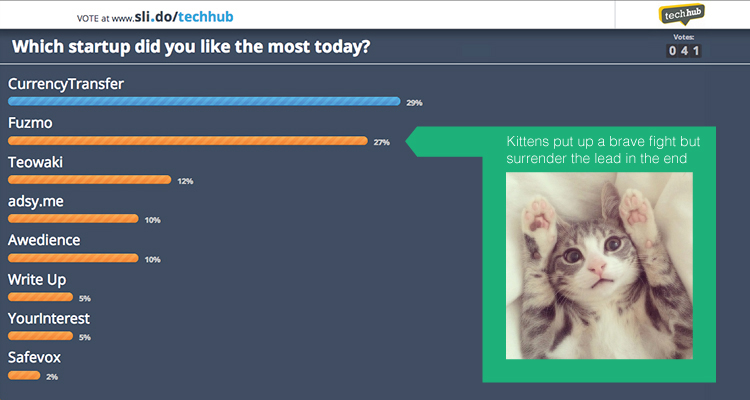Select the Write Up option
The height and width of the screenshot is (400, 750).
point(37,280)
